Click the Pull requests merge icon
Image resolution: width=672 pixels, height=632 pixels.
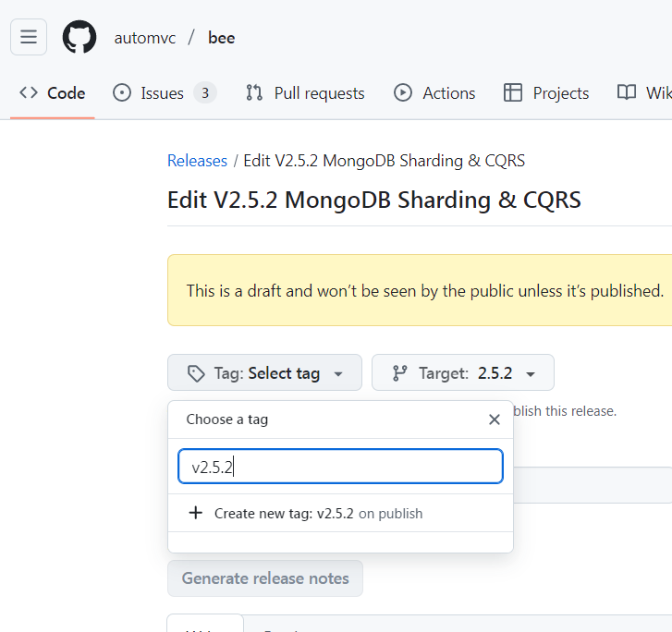click(x=254, y=92)
